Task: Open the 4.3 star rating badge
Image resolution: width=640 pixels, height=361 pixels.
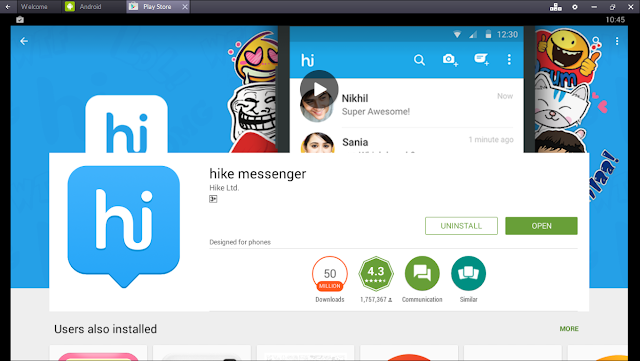Action: 376,274
